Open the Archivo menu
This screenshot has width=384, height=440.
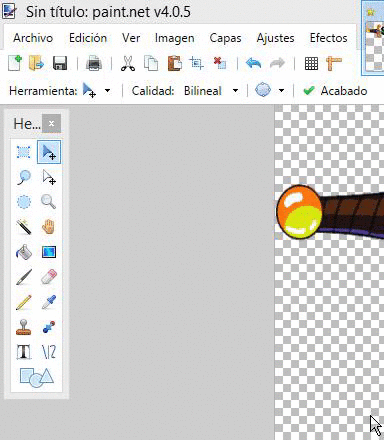[33, 38]
